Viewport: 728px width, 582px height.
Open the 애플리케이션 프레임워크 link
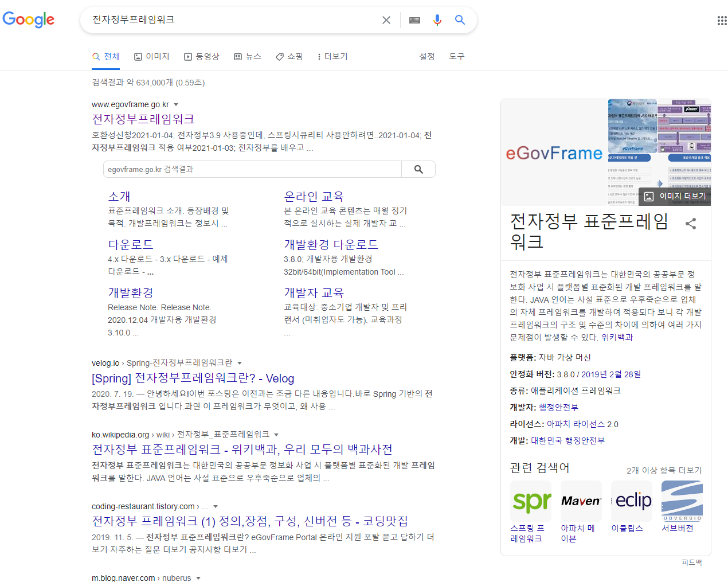click(576, 391)
